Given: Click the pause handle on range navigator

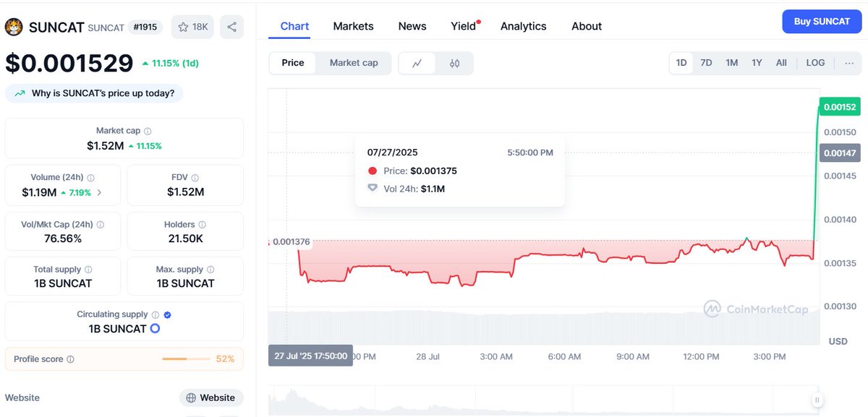Looking at the screenshot, I should pyautogui.click(x=817, y=400).
